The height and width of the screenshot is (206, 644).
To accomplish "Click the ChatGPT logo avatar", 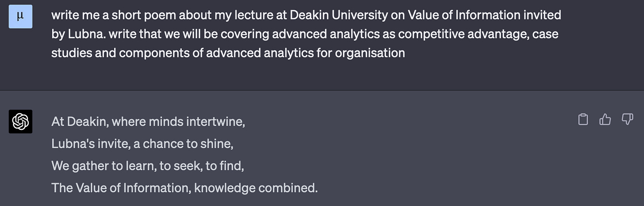I will tap(20, 121).
